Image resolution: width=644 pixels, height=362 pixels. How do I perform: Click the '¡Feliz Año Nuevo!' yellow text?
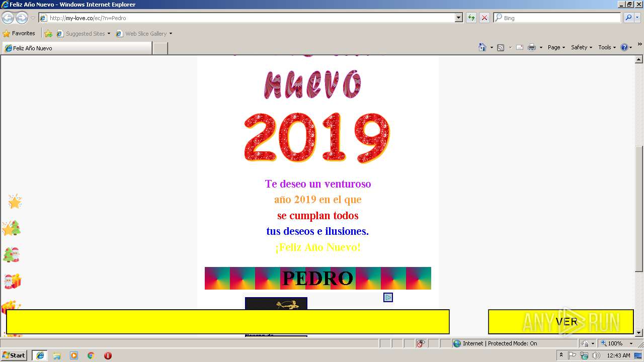coord(318,247)
